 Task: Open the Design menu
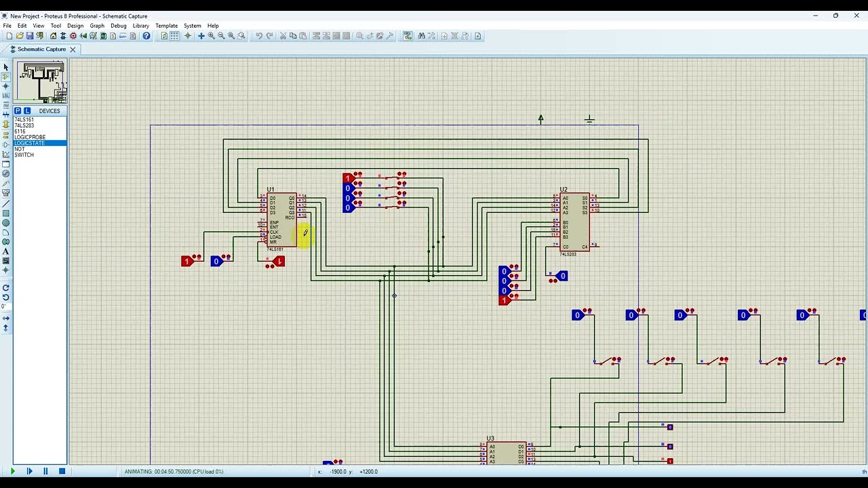tap(75, 26)
